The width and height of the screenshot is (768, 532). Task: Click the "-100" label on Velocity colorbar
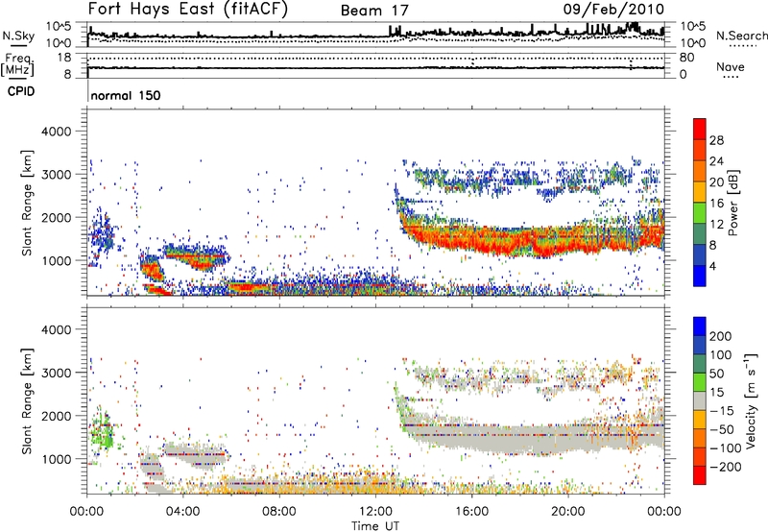(x=726, y=448)
